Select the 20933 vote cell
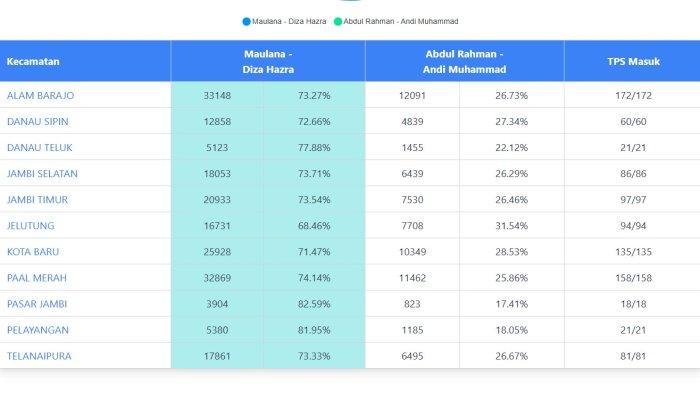The height and width of the screenshot is (393, 700). pyautogui.click(x=217, y=200)
